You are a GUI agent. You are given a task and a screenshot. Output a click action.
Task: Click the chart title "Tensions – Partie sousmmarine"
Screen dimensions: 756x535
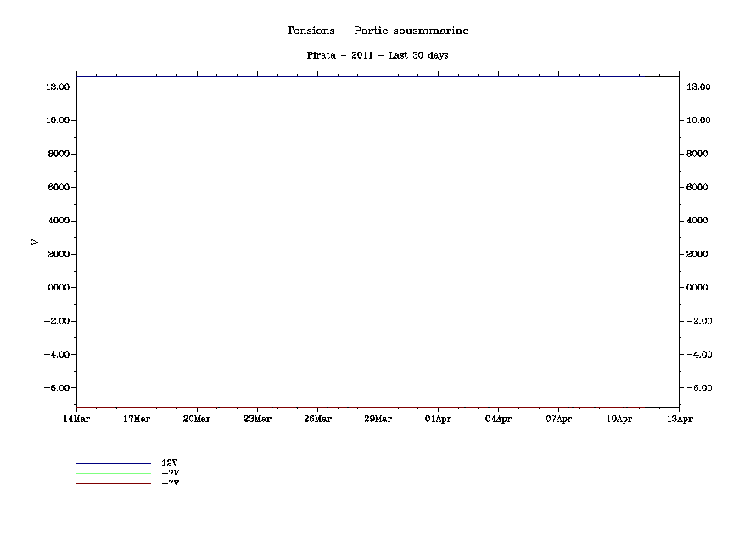point(378,31)
